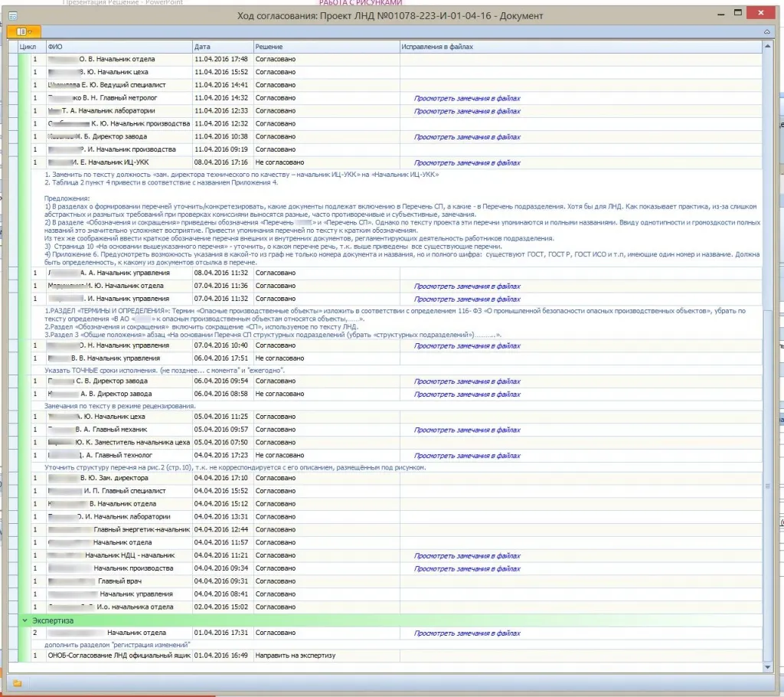This screenshot has height=697, width=784.
Task: Click the Цикл column header
Action: pos(28,47)
